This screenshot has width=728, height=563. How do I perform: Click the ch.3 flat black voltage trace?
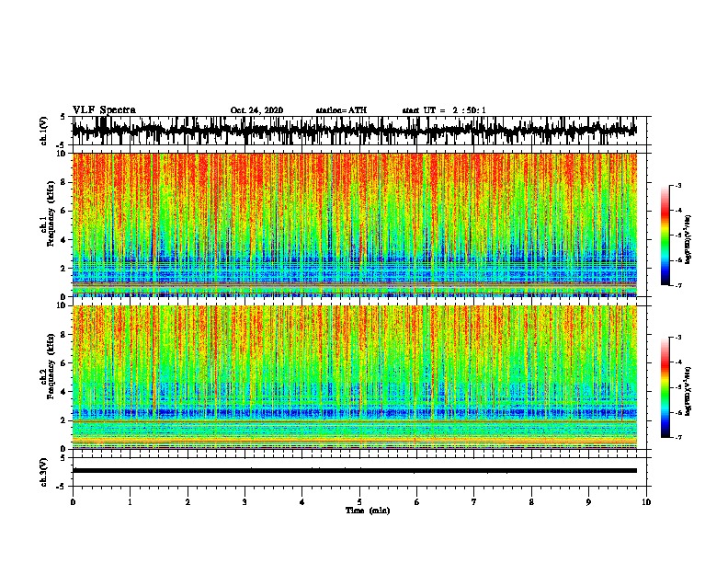[355, 471]
